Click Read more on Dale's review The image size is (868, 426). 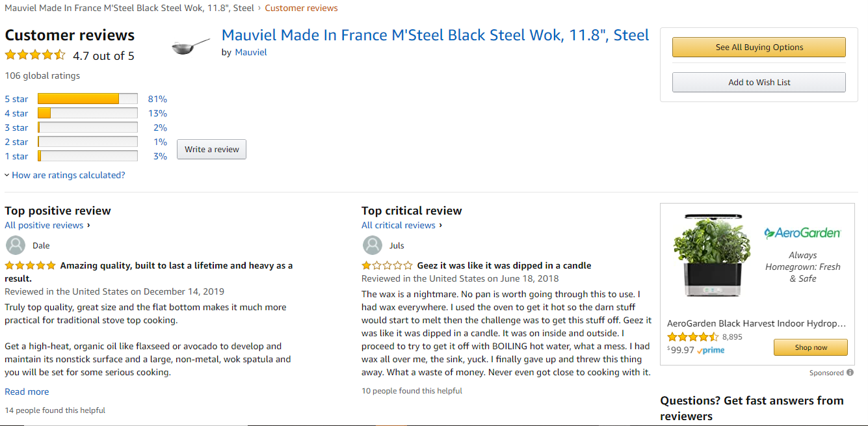tap(27, 392)
